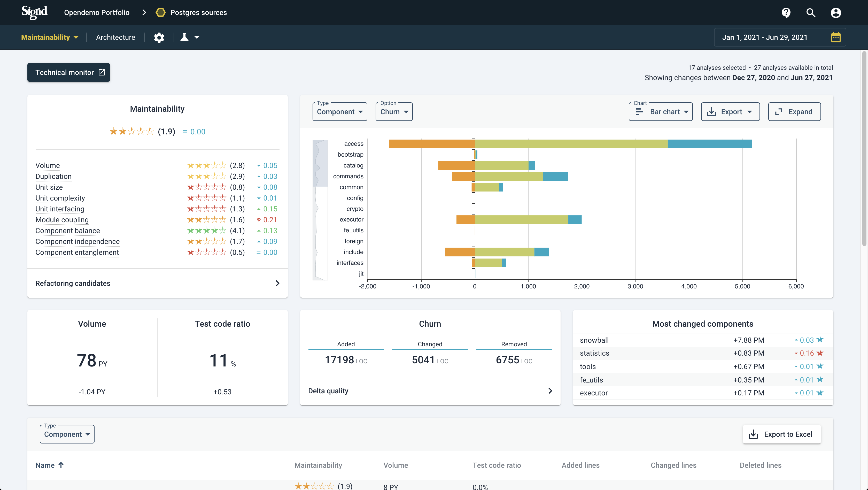Click the blue segment of access bar
Image resolution: width=868 pixels, height=490 pixels.
(x=709, y=144)
